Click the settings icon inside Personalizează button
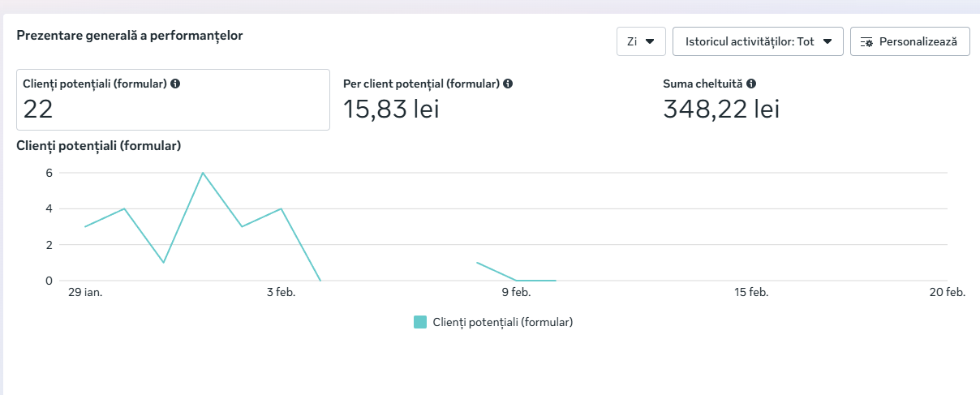Image resolution: width=980 pixels, height=395 pixels. click(866, 41)
